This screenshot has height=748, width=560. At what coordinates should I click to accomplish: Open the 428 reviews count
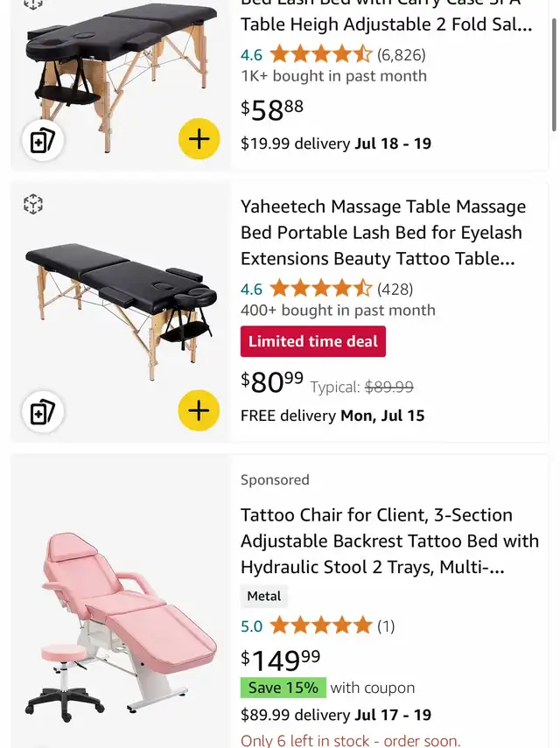(x=395, y=289)
